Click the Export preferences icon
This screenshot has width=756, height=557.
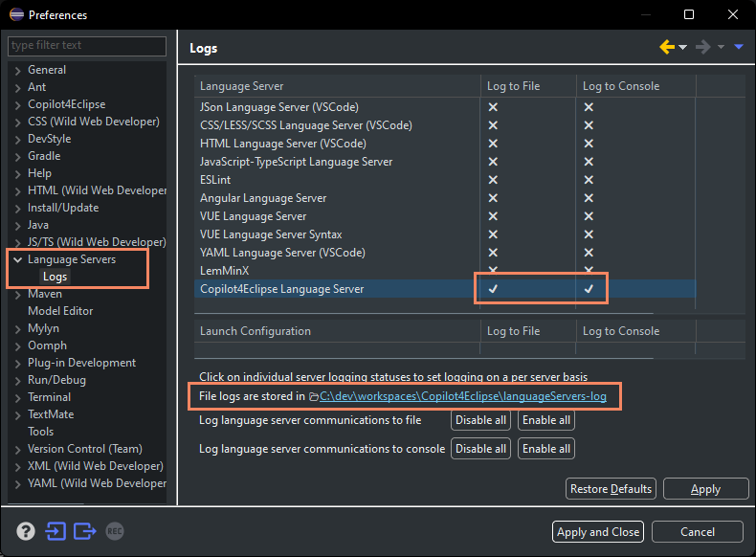click(x=85, y=531)
